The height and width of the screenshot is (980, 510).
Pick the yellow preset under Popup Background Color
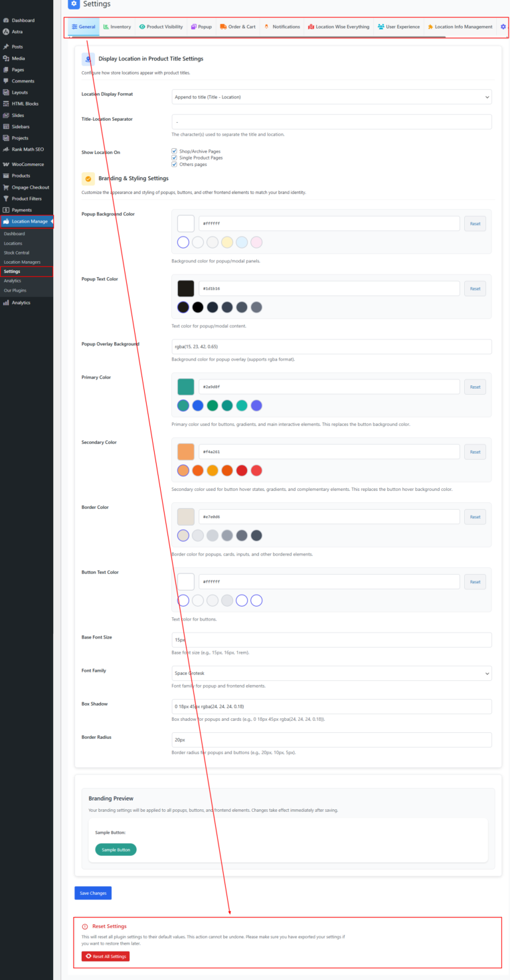click(227, 243)
